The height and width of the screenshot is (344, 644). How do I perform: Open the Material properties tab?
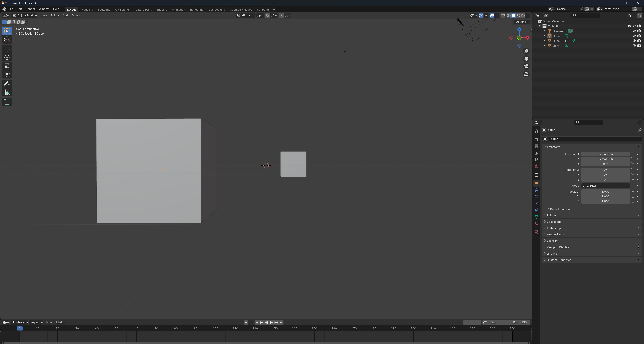point(536,224)
